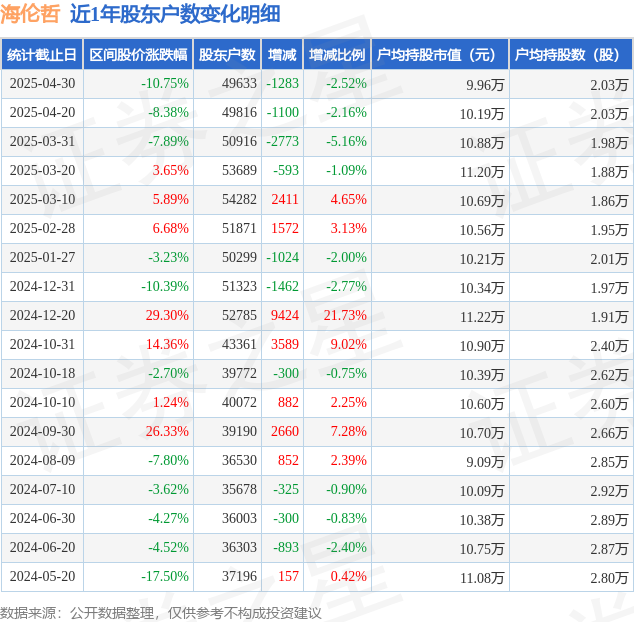Click shareholder count 43361
The height and width of the screenshot is (622, 634).
[239, 345]
